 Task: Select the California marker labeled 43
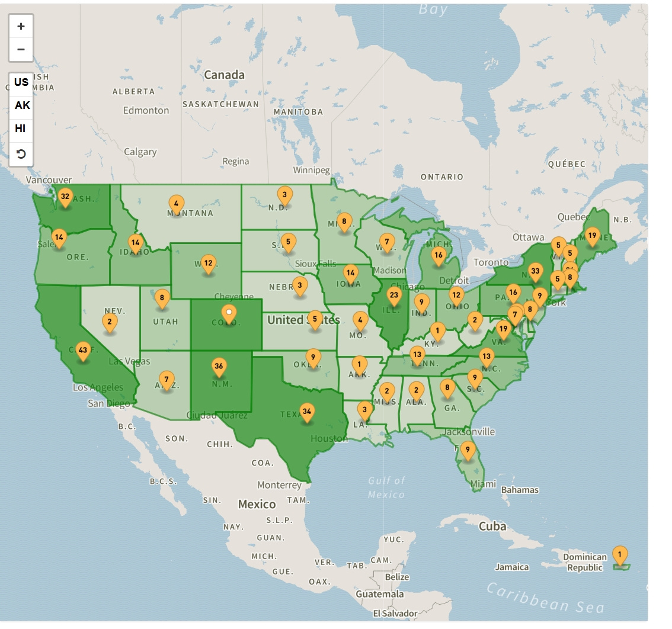[x=83, y=351]
